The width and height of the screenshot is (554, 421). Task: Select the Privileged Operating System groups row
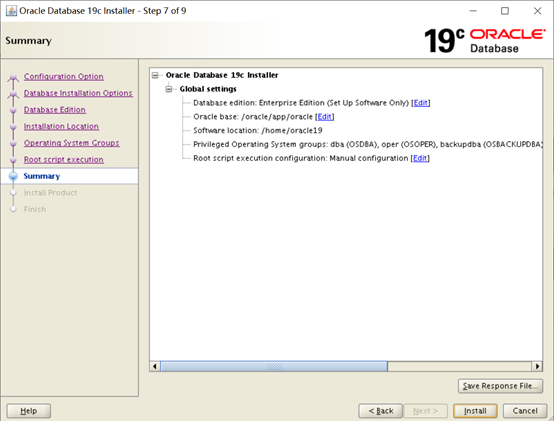click(x=367, y=144)
